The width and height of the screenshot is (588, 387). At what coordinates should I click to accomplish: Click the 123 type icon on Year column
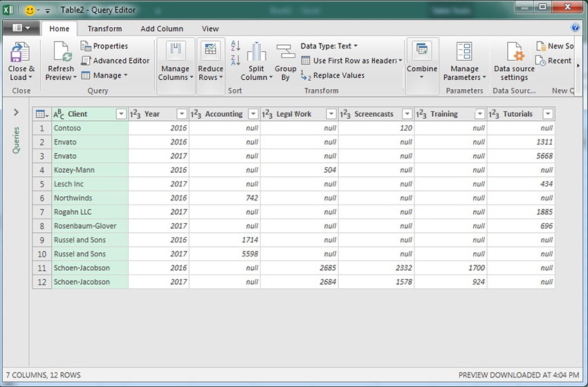pyautogui.click(x=135, y=114)
